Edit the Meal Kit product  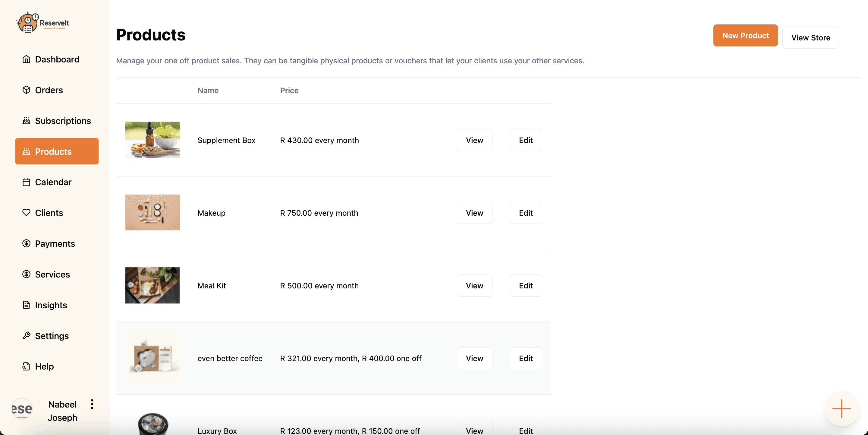point(526,286)
